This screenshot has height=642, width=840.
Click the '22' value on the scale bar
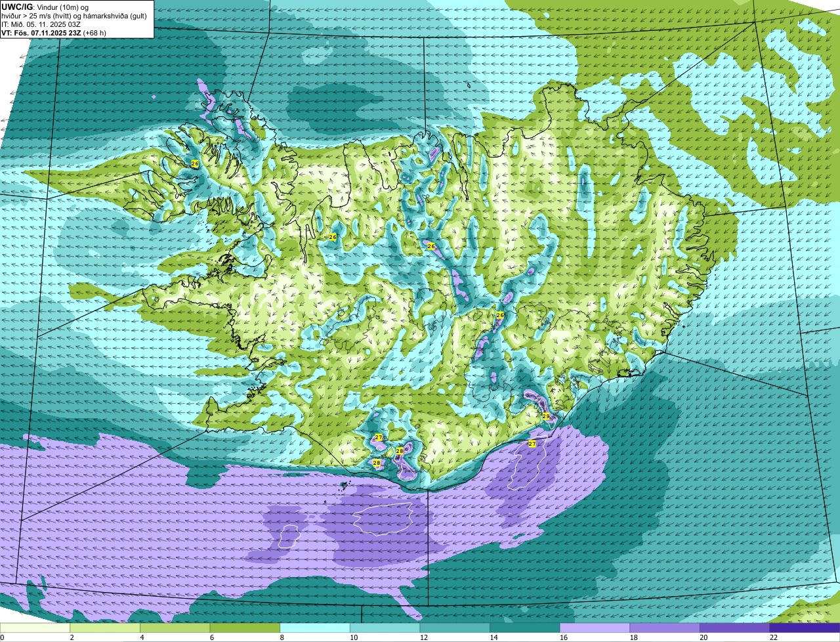tap(774, 637)
